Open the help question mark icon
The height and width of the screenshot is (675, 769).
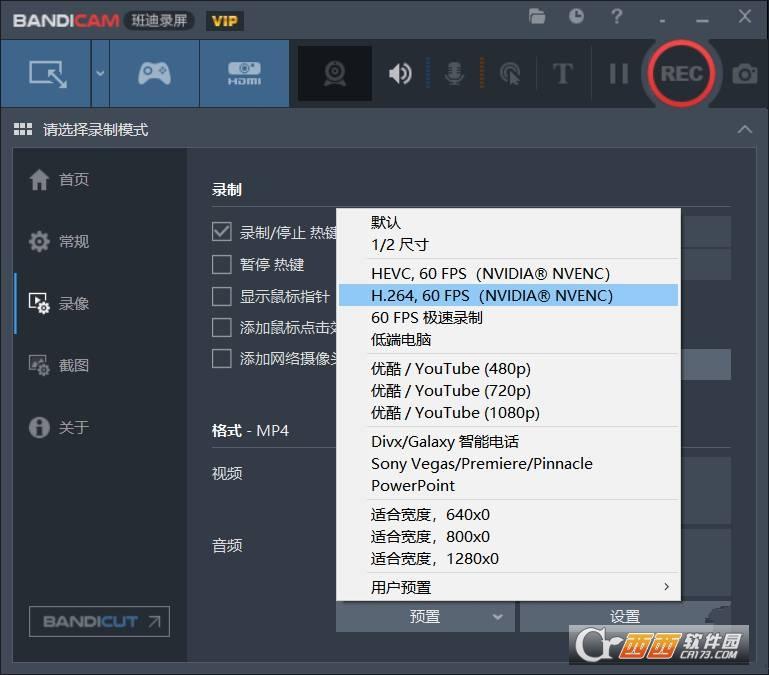pyautogui.click(x=616, y=17)
